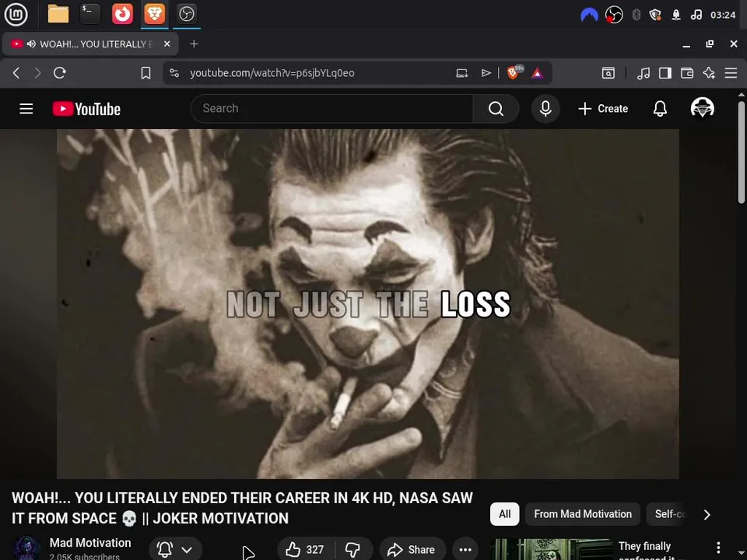Click the YouTube Search field
Image resolution: width=747 pixels, height=560 pixels.
point(331,109)
